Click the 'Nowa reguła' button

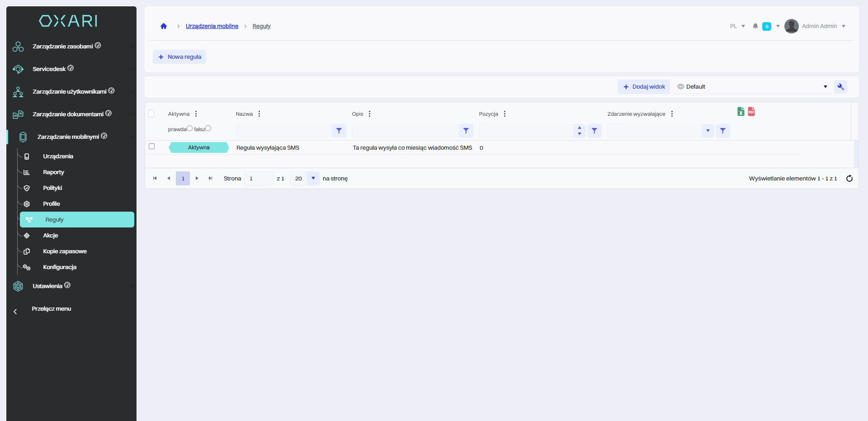pyautogui.click(x=179, y=57)
